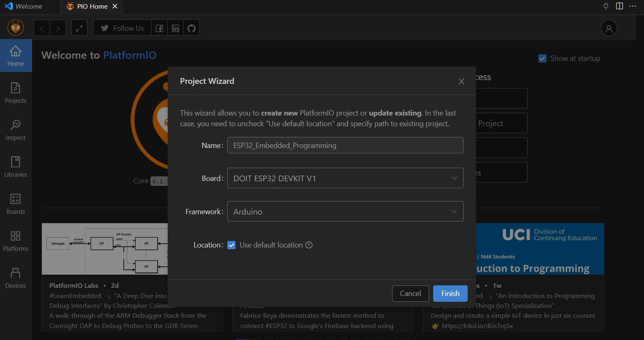The image size is (644, 340).
Task: Click the plug icon in the title bar
Action: (x=606, y=6)
